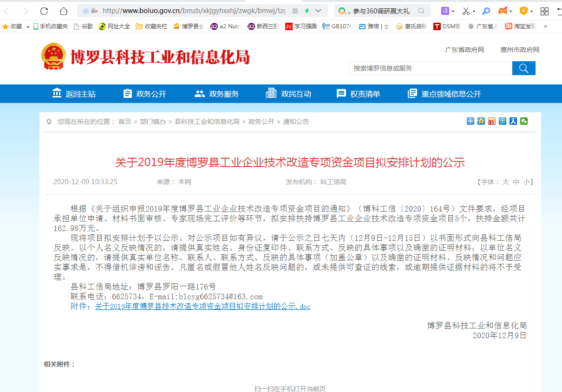
Task: Open the blue plus more-share options icon
Action: pyautogui.click(x=471, y=121)
